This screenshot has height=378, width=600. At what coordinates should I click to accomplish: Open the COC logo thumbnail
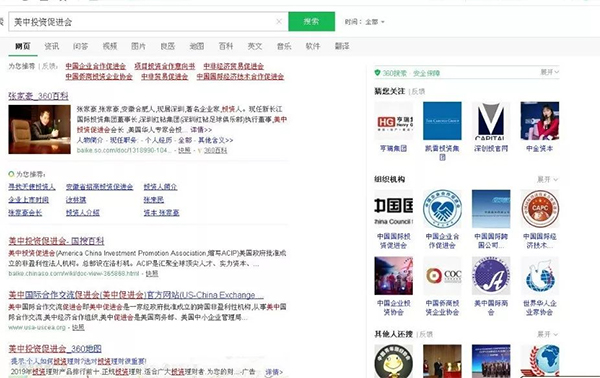tap(442, 275)
